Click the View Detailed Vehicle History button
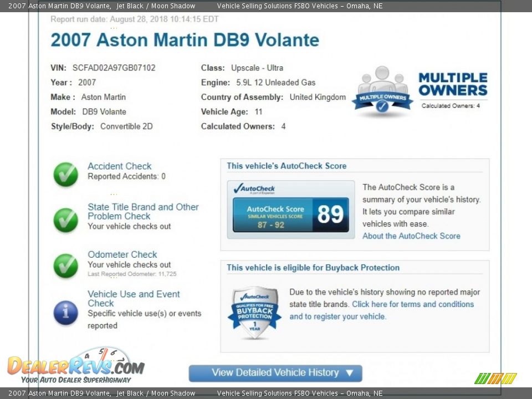The height and width of the screenshot is (399, 532). 275,373
